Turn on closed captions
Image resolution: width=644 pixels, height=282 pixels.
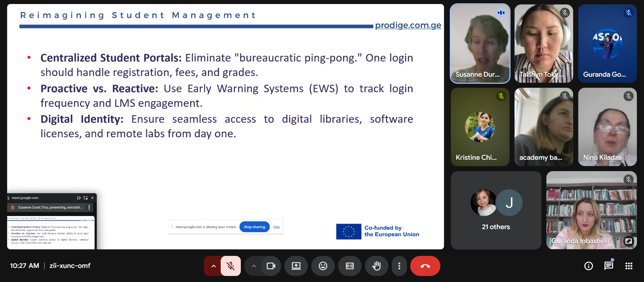click(x=350, y=266)
